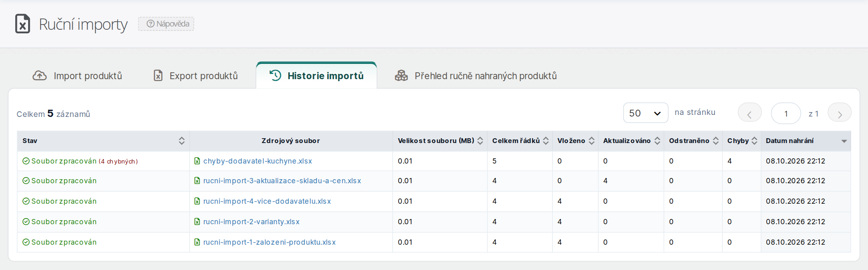Expand the 50 per page dropdown

645,113
